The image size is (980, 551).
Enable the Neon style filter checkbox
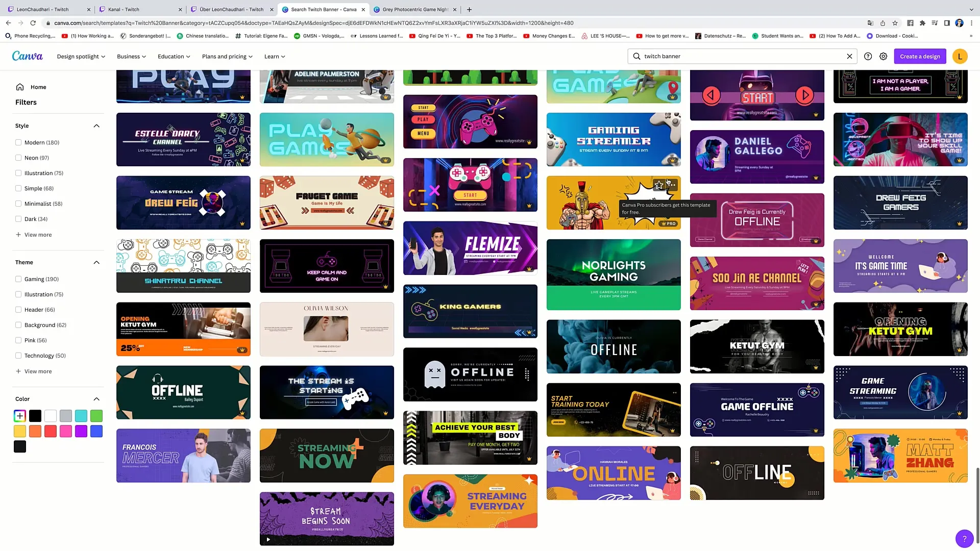pos(18,158)
